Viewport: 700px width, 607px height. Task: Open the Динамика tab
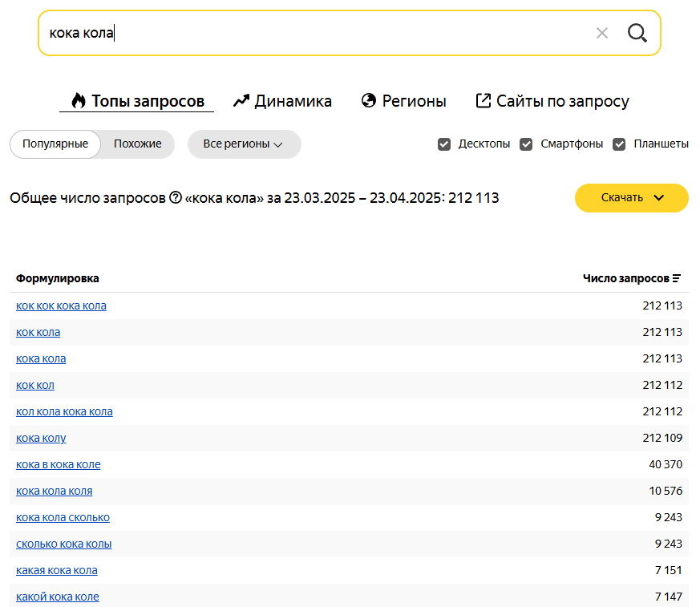tap(282, 101)
